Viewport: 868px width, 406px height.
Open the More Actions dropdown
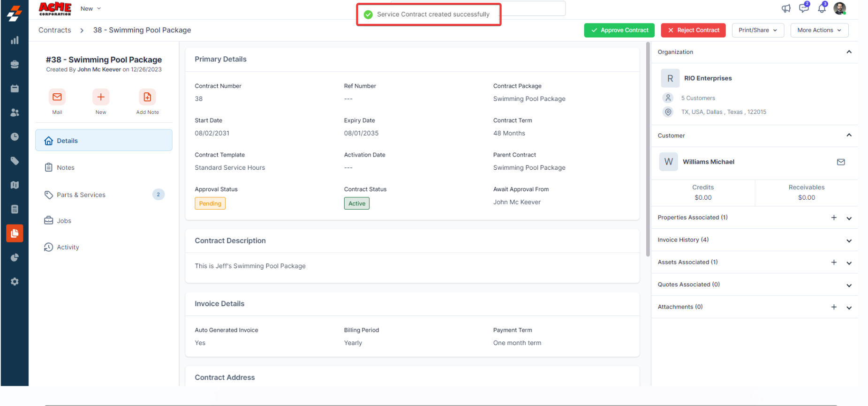(x=819, y=30)
